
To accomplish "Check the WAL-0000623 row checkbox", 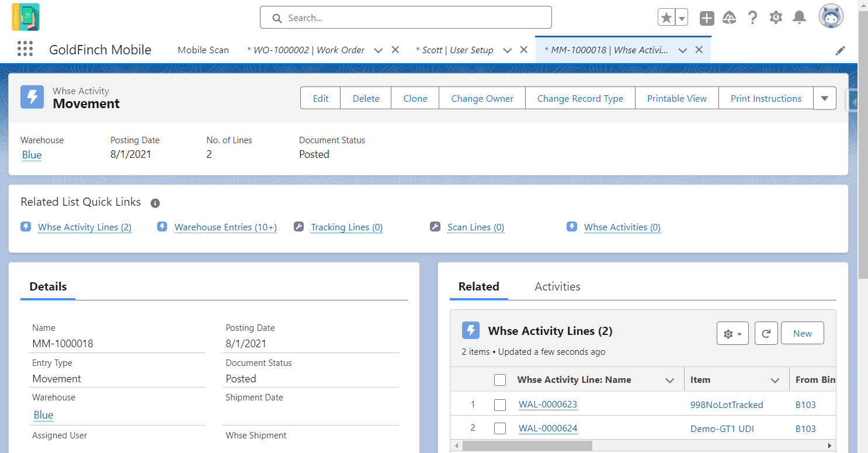I will point(500,404).
